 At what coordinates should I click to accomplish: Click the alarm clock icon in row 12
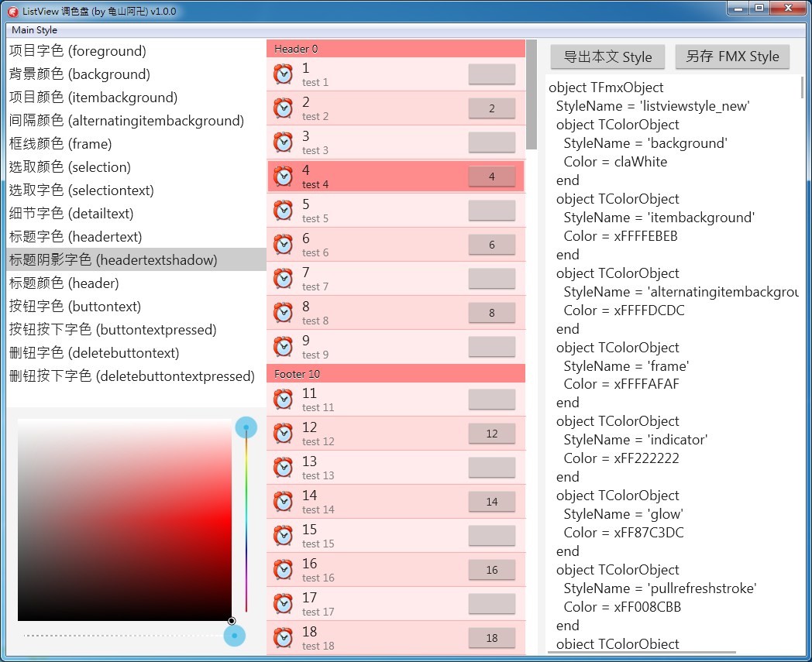click(x=284, y=434)
